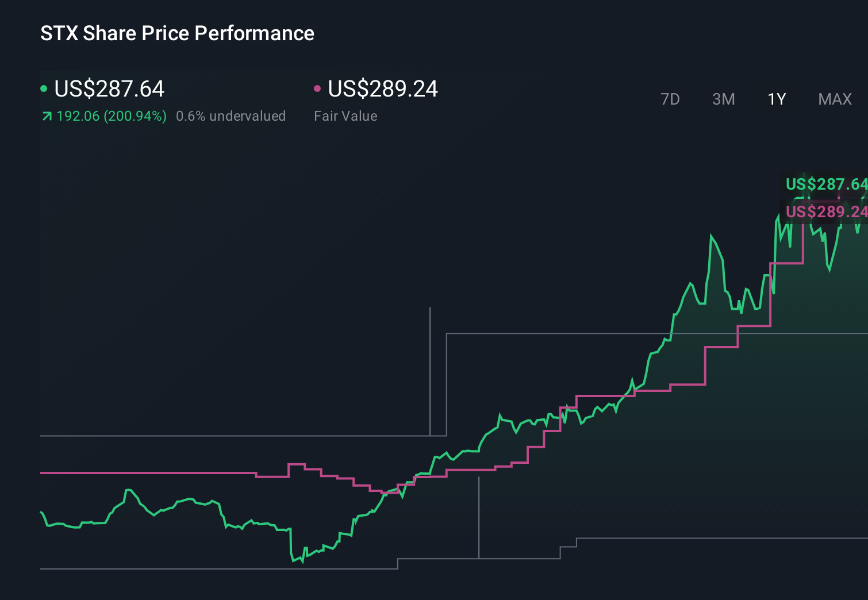Open the MAX historical view
The width and height of the screenshot is (868, 600).
pyautogui.click(x=834, y=99)
